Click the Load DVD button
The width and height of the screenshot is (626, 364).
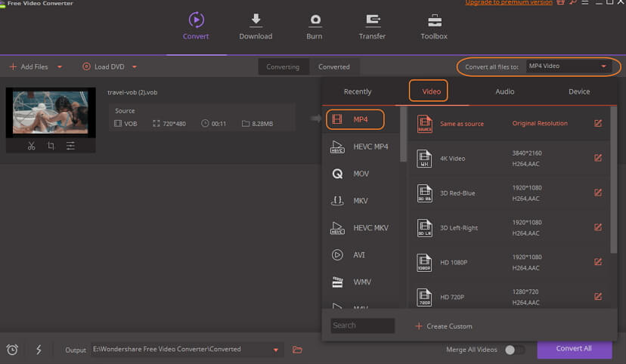(x=104, y=66)
